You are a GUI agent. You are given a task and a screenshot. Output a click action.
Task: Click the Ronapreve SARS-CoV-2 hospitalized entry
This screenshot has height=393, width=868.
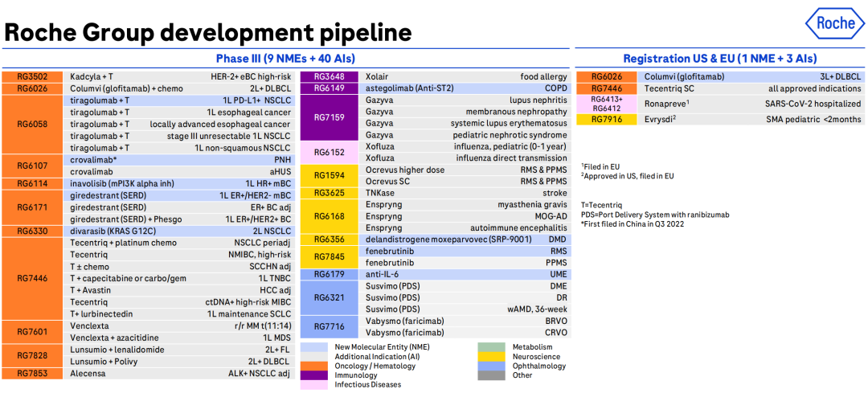pos(752,104)
